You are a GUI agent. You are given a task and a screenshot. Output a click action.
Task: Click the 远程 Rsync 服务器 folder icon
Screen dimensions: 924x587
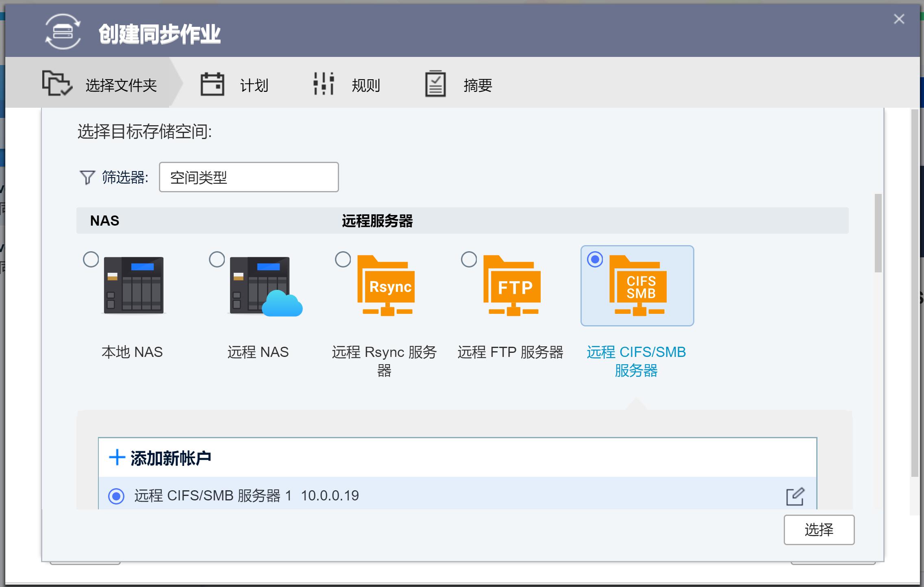click(385, 286)
